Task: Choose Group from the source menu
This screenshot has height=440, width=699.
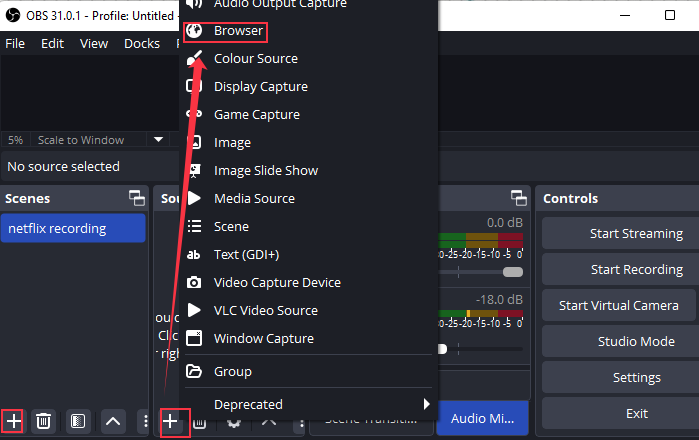Action: (308, 371)
